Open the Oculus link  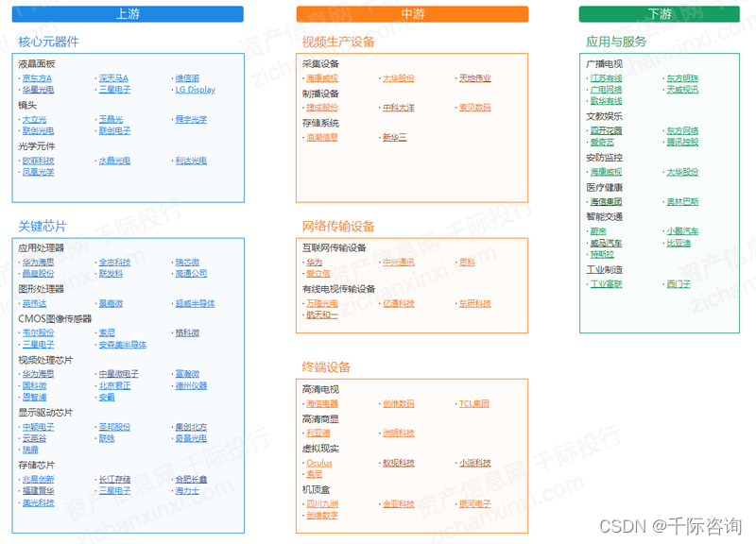319,464
